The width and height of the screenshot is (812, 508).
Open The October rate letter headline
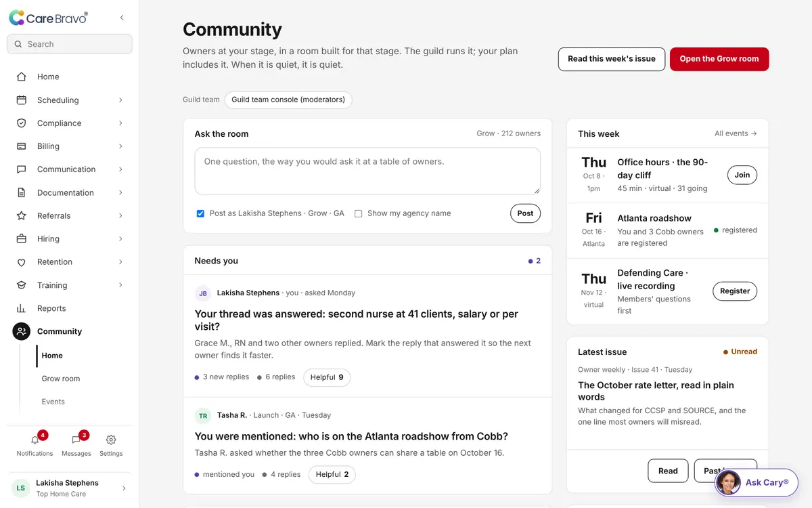(x=656, y=391)
